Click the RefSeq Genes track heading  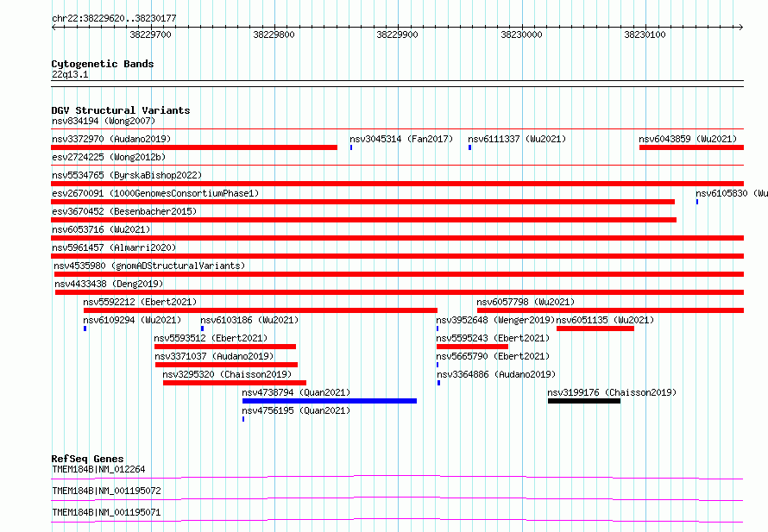pos(87,459)
